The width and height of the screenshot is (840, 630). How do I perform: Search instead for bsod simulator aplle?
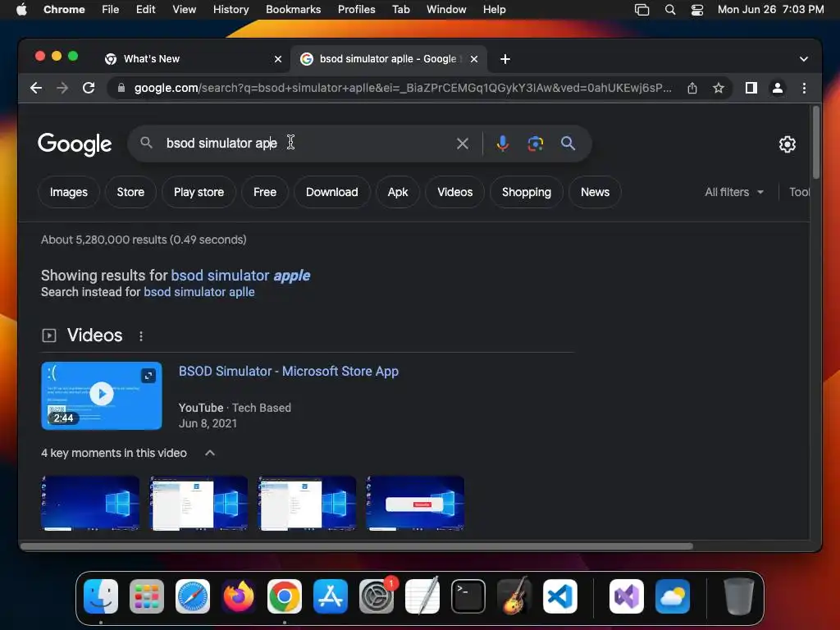[x=199, y=292]
